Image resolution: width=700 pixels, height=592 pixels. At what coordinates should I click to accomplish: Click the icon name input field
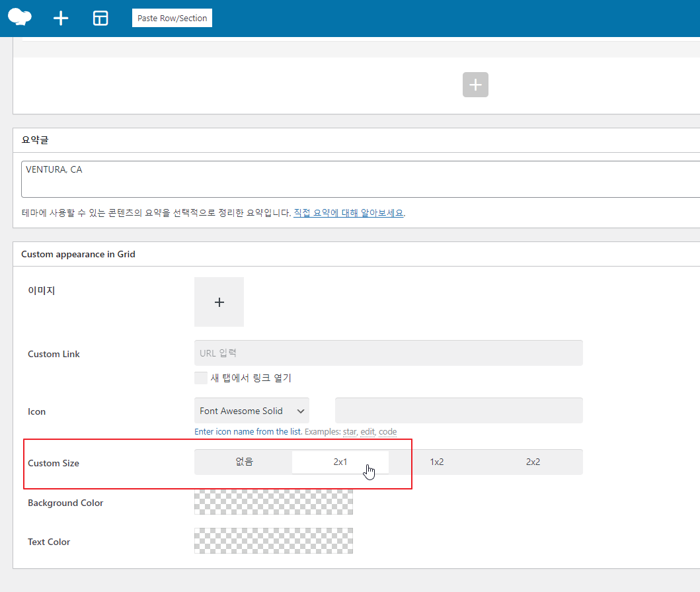point(459,411)
